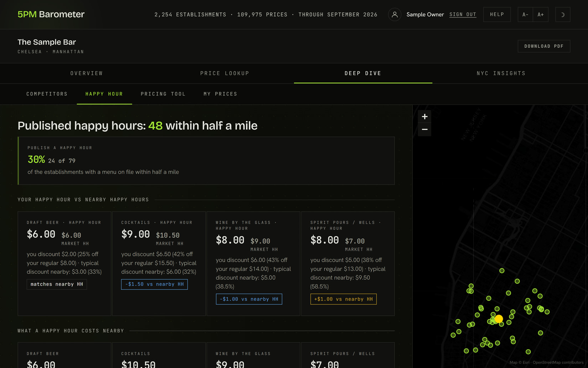Click '-$1.00 vs nearby HH' badge

(x=249, y=299)
